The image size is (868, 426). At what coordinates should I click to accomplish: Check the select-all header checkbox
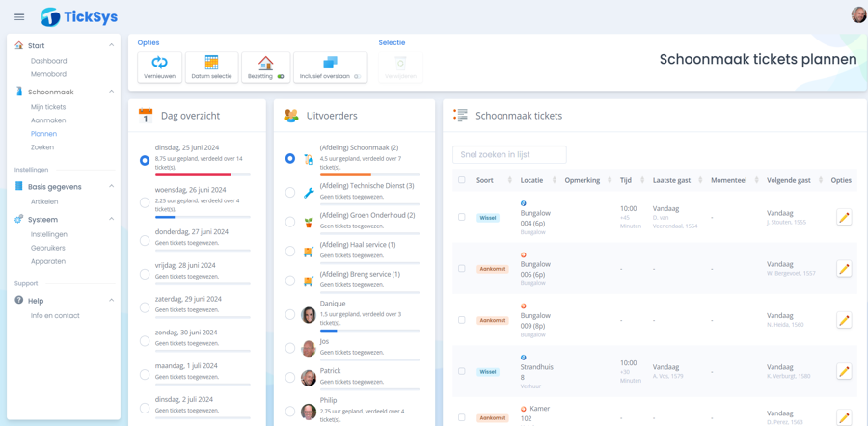pyautogui.click(x=462, y=180)
